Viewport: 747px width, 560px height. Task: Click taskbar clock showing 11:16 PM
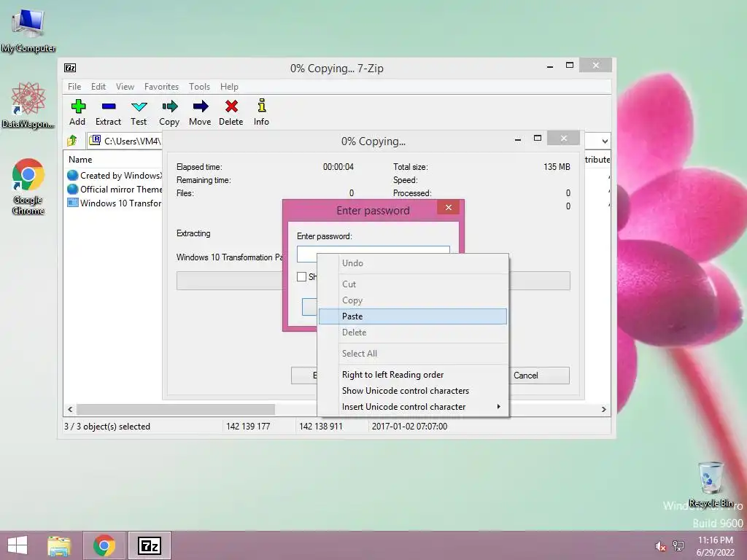click(x=716, y=546)
